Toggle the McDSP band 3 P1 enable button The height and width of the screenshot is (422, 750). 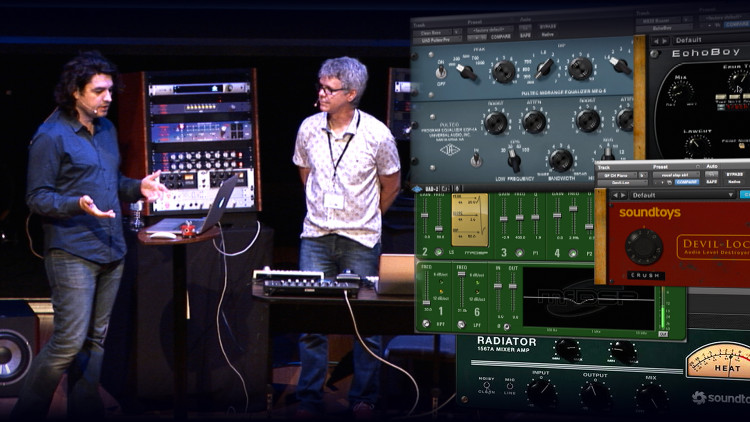[x=519, y=253]
